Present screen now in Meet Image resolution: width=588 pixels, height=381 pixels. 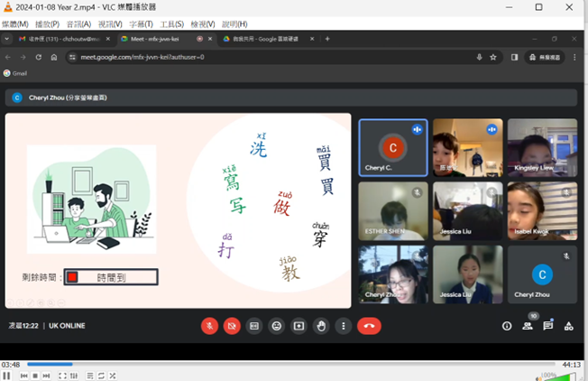(x=299, y=326)
